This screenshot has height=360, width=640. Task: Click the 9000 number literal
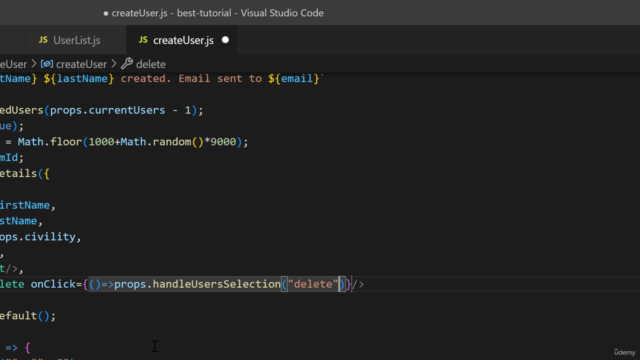(223, 142)
